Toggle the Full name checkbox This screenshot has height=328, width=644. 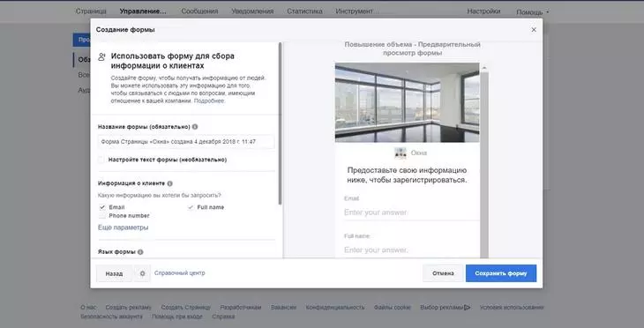(191, 207)
